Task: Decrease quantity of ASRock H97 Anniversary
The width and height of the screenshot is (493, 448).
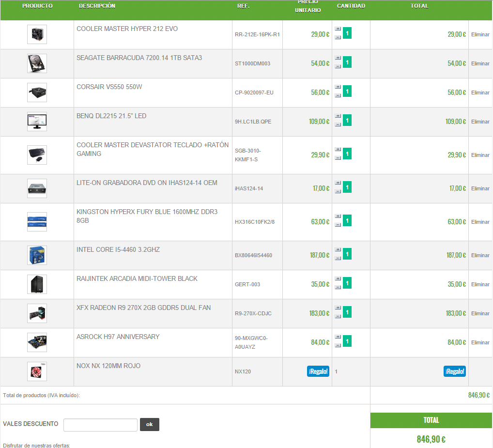Action: tap(338, 345)
